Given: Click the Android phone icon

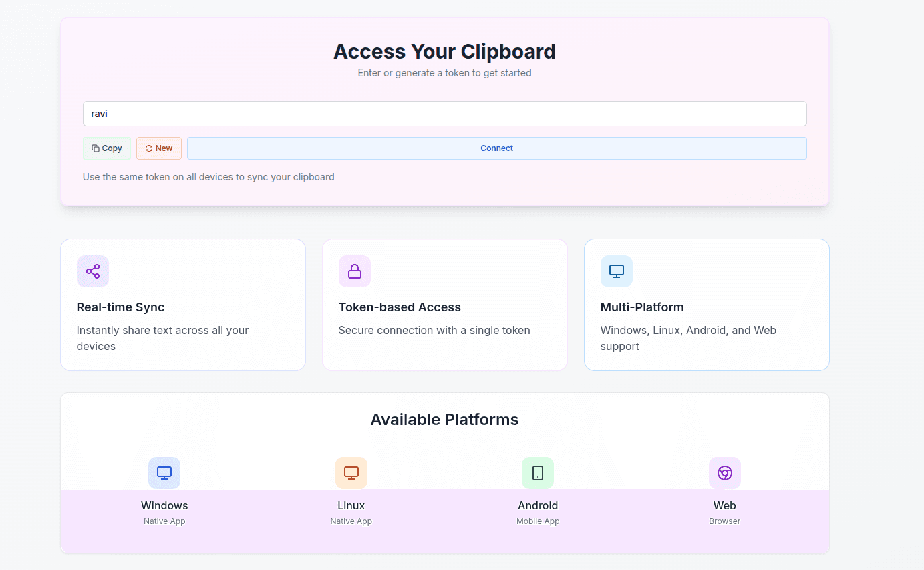Looking at the screenshot, I should pos(538,473).
